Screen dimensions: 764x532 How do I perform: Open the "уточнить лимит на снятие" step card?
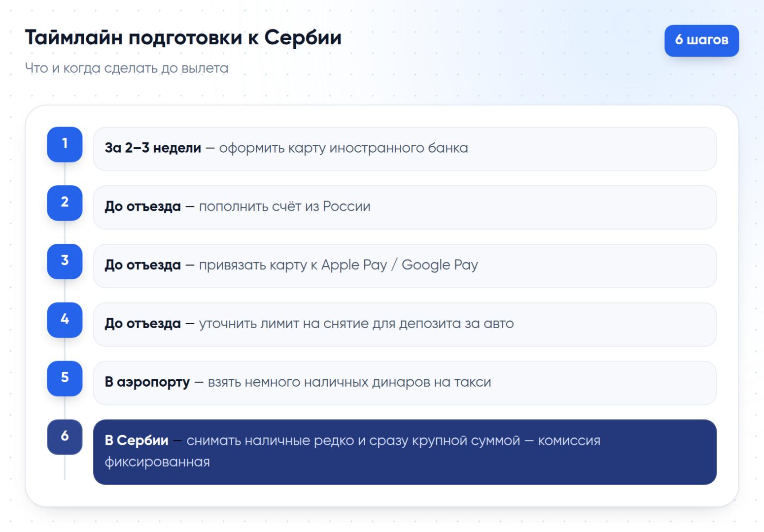tap(405, 325)
